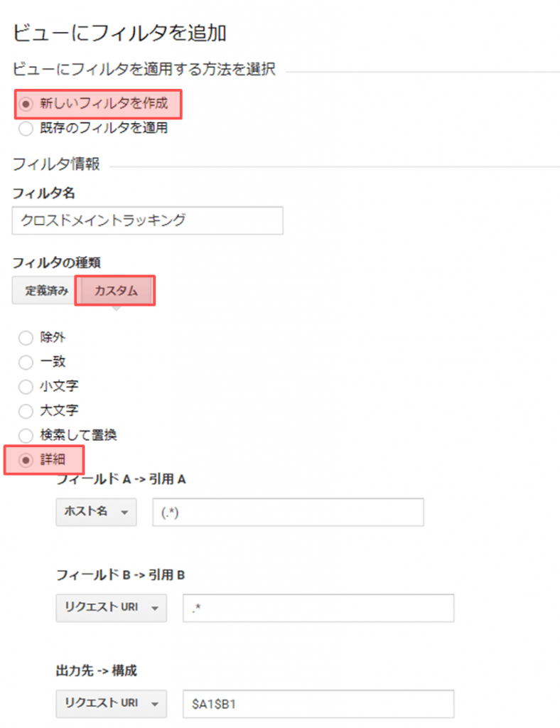The height and width of the screenshot is (728, 560).
Task: Click the Field B pattern input containing .*
Action: [318, 608]
